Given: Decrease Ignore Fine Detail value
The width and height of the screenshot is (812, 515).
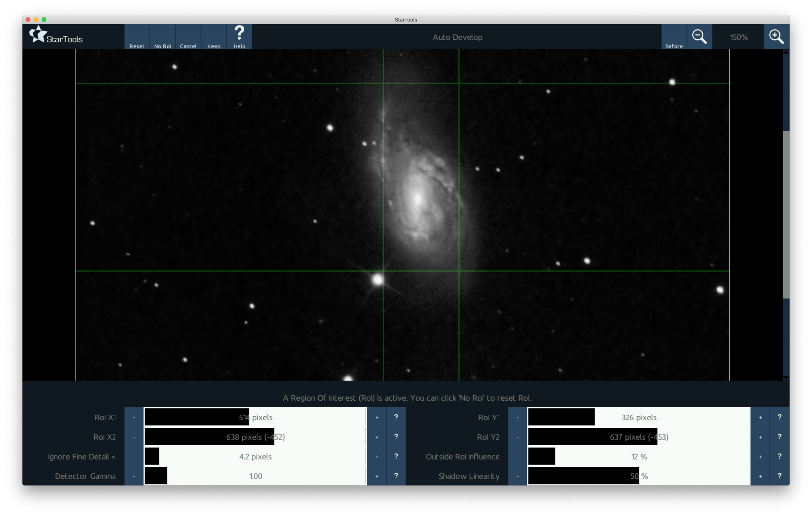Looking at the screenshot, I should click(x=134, y=457).
